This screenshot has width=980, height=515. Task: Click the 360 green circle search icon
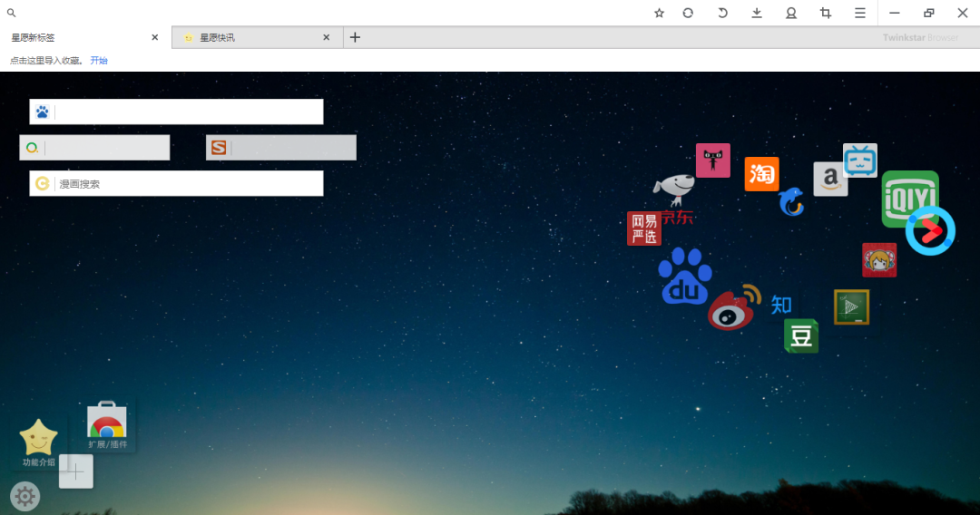coord(32,148)
